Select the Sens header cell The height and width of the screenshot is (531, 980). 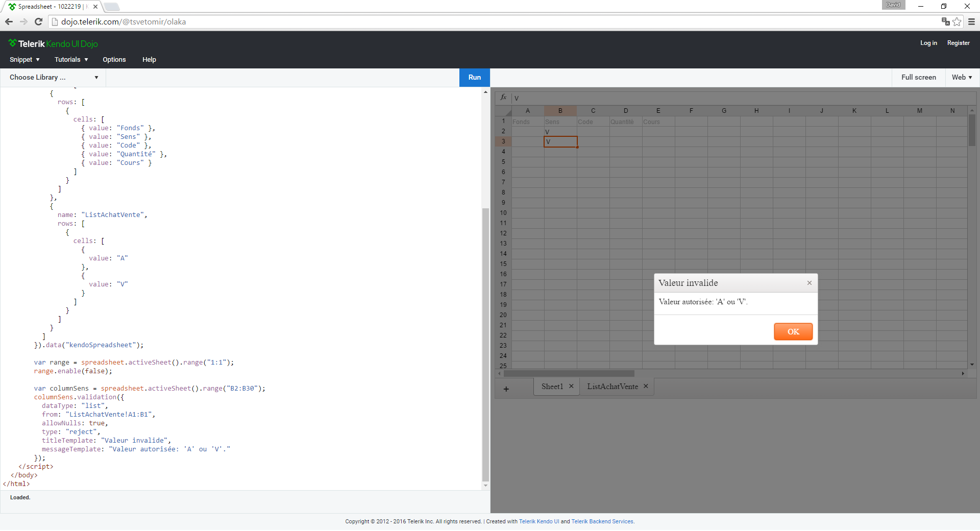point(560,122)
